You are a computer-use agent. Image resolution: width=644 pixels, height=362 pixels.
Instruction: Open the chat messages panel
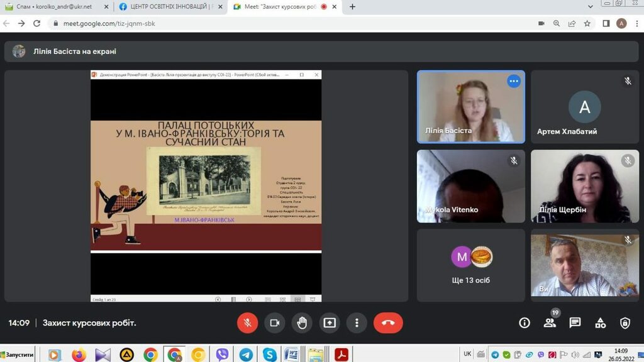point(575,323)
